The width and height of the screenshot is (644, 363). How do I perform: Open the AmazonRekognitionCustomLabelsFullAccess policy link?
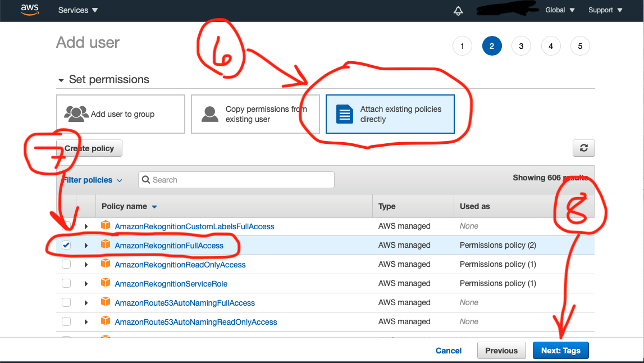[194, 226]
